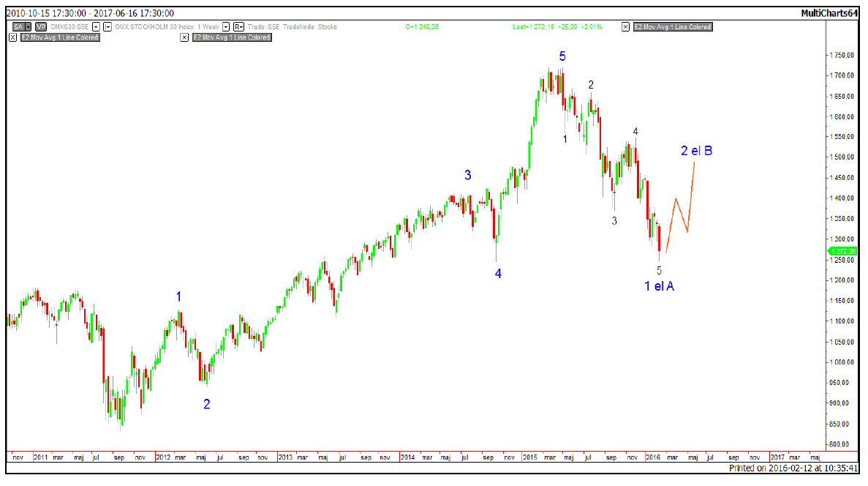Click the VP button in status line
868x486 pixels.
[41, 26]
